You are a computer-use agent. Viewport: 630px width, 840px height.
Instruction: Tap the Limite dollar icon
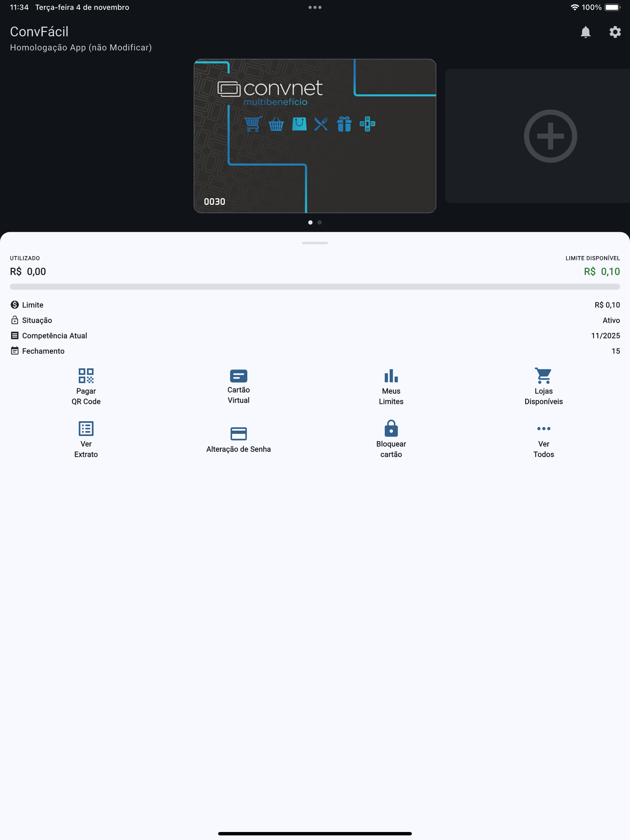(14, 305)
